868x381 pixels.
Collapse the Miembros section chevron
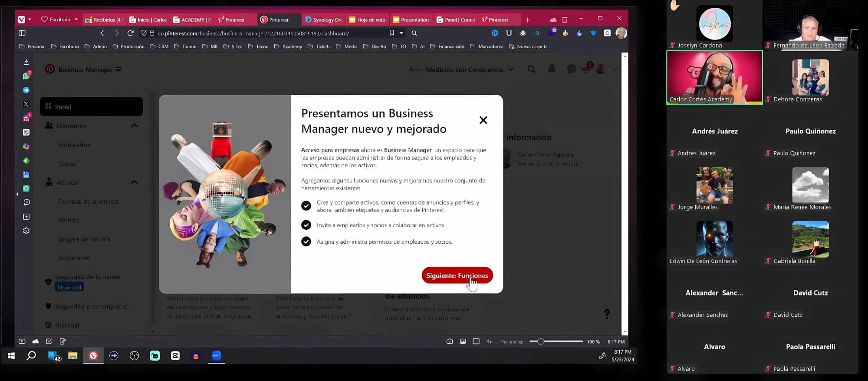(x=134, y=126)
